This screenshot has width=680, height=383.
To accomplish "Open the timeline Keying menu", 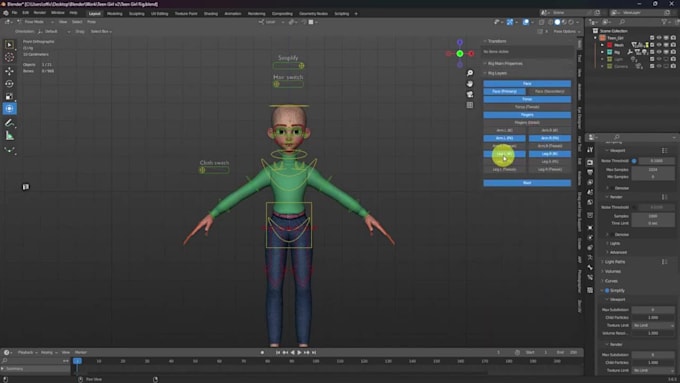I will coord(49,353).
